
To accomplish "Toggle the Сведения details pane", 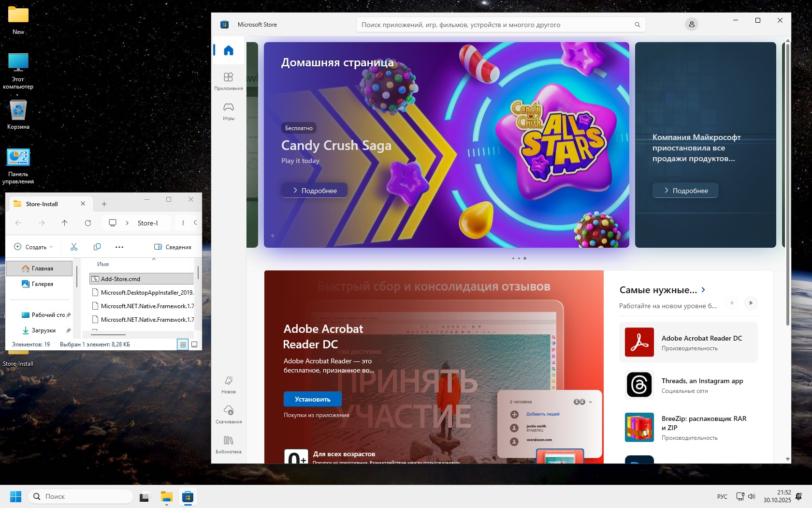I will [173, 247].
